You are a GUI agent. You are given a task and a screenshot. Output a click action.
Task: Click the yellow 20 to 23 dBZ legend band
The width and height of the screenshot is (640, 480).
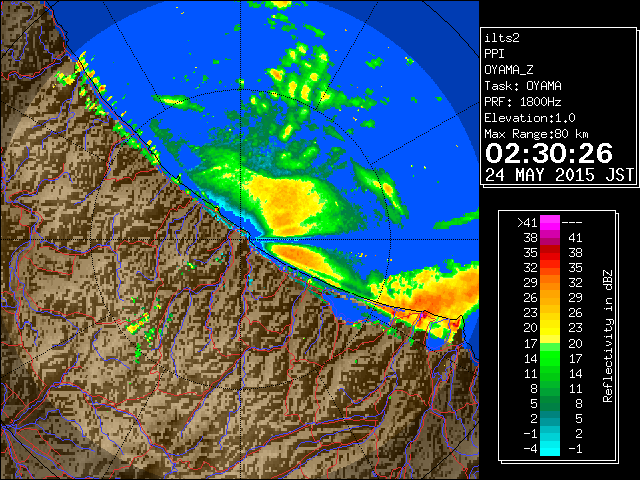tap(550, 328)
